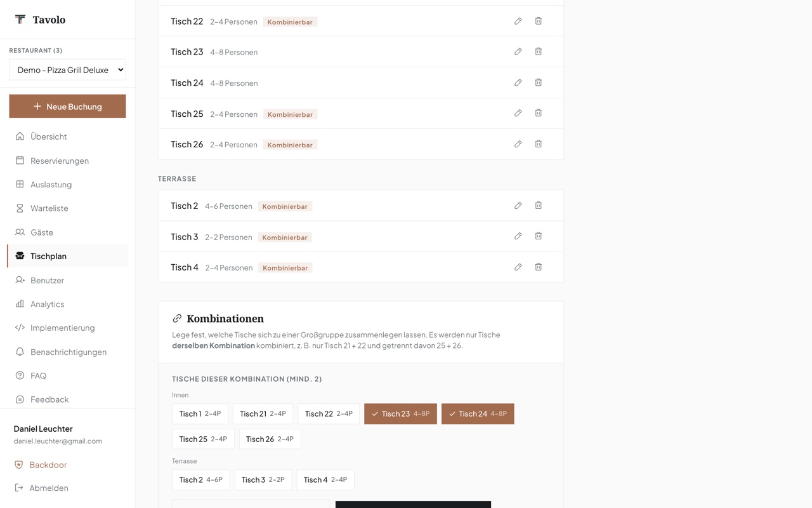Image resolution: width=812 pixels, height=508 pixels.
Task: Select Tisch 26 combination chip
Action: (x=270, y=439)
